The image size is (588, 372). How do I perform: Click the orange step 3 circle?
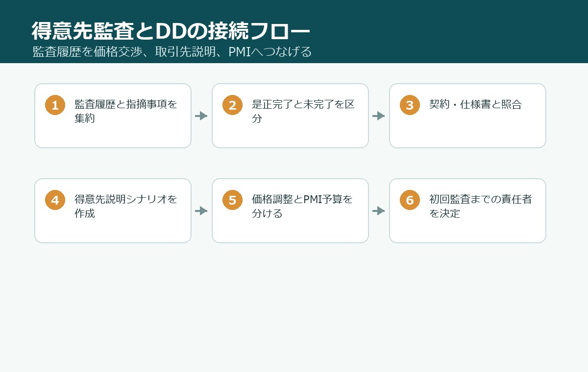tap(410, 105)
